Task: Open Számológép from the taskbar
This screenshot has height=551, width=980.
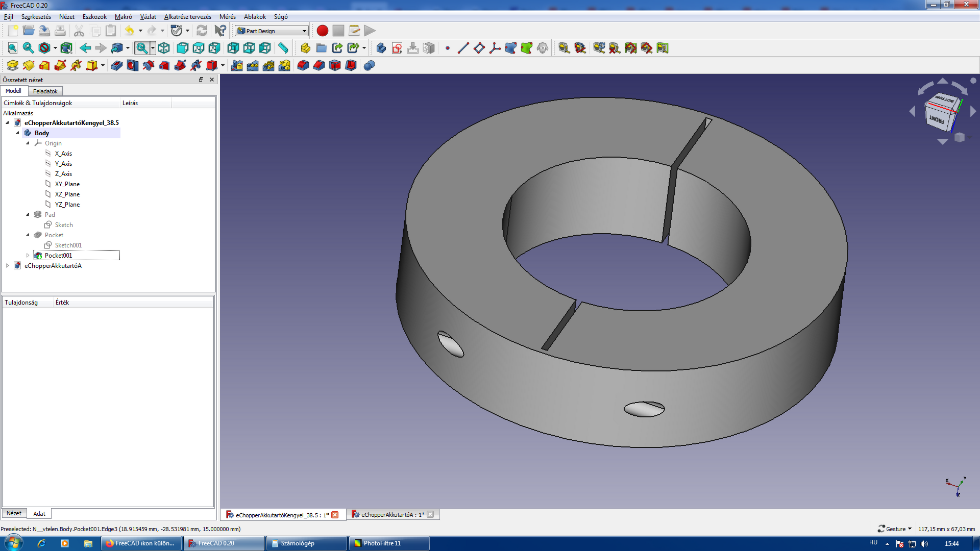Action: click(x=306, y=543)
